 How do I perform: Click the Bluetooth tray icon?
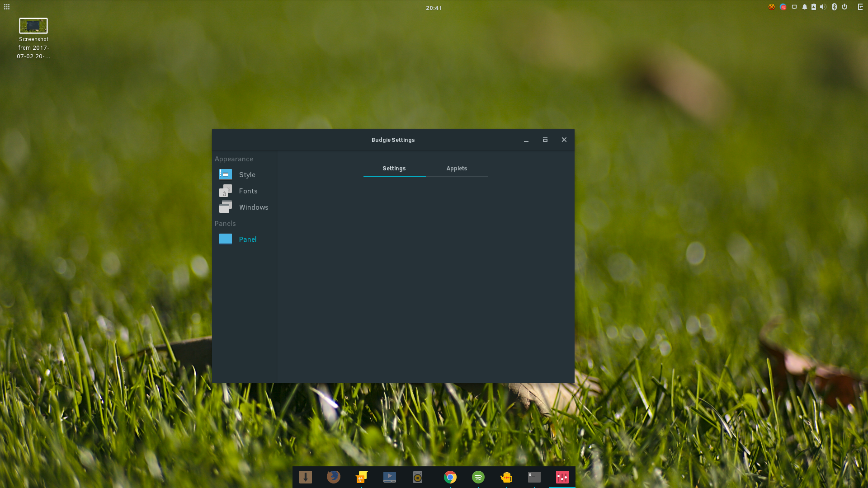tap(835, 7)
